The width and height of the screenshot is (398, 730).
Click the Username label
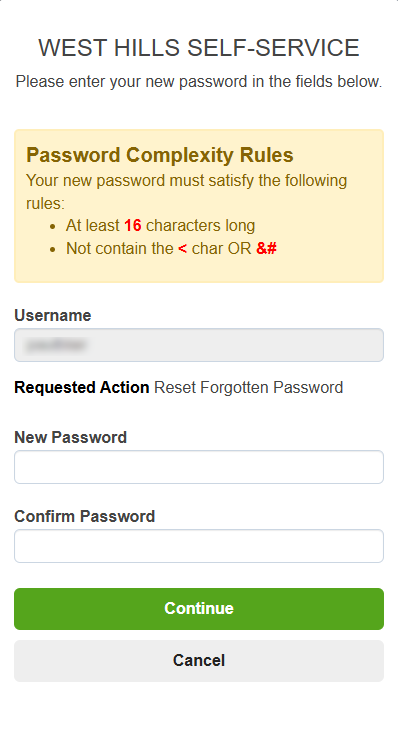(x=53, y=315)
